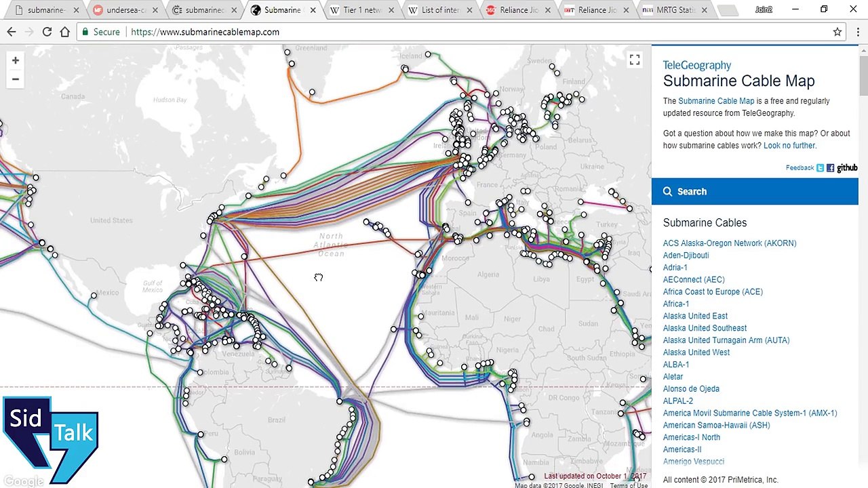Viewport: 868px width, 488px height.
Task: Go to the browser home page
Action: [65, 32]
